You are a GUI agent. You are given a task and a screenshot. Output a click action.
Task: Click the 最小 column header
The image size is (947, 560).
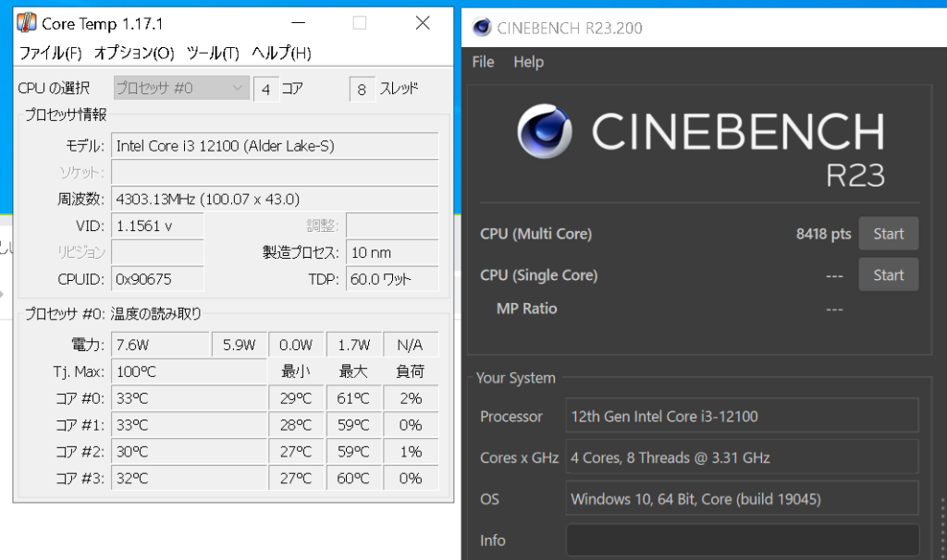296,371
